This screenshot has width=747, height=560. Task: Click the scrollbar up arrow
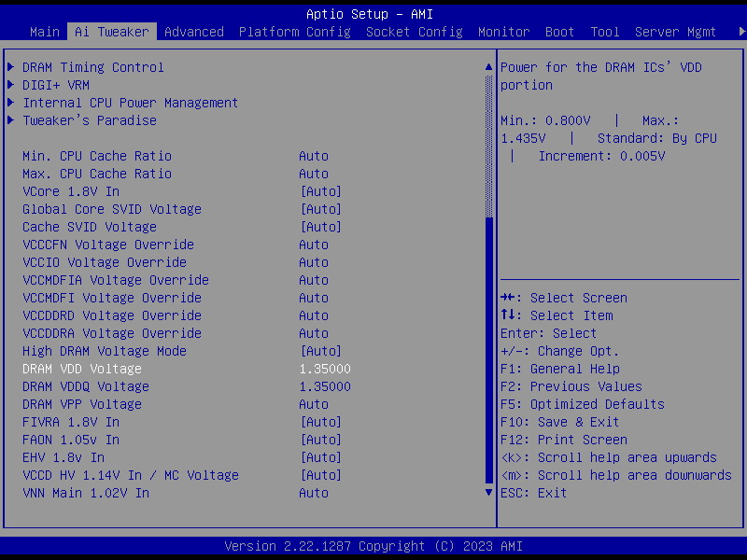click(x=488, y=67)
